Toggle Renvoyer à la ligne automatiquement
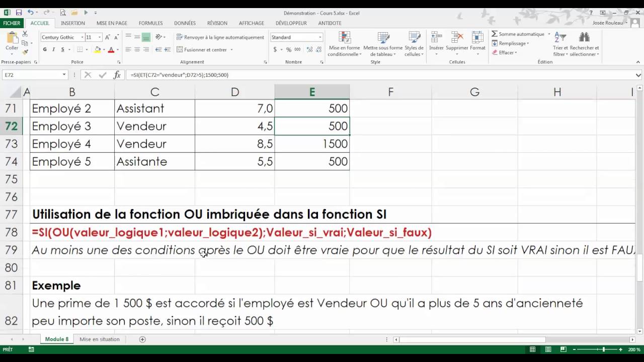This screenshot has width=644, height=362. click(x=220, y=37)
